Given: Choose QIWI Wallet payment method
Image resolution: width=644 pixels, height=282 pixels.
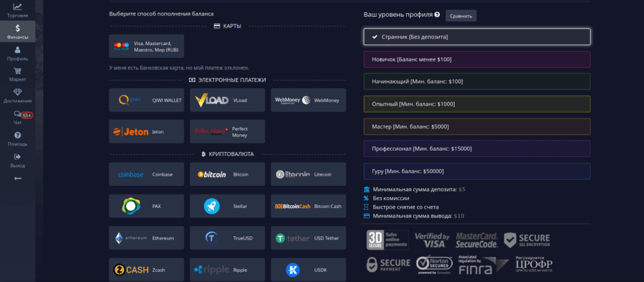Looking at the screenshot, I should (146, 100).
